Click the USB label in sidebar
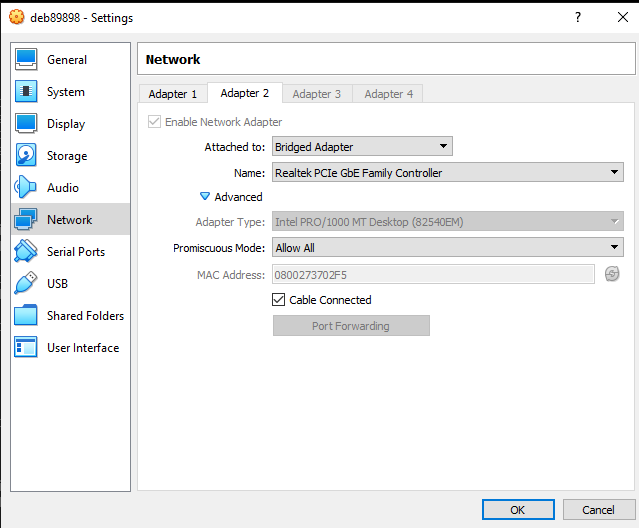The height and width of the screenshot is (528, 639). point(57,284)
